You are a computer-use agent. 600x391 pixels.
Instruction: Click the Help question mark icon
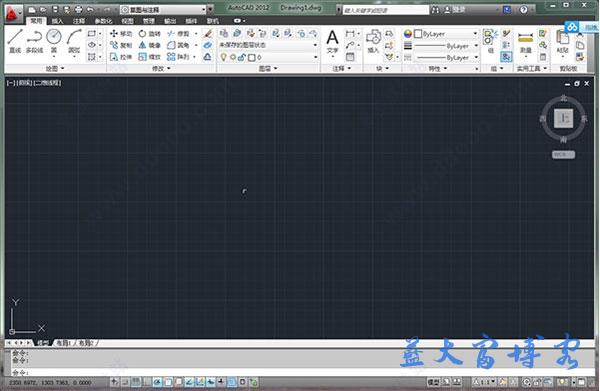524,10
